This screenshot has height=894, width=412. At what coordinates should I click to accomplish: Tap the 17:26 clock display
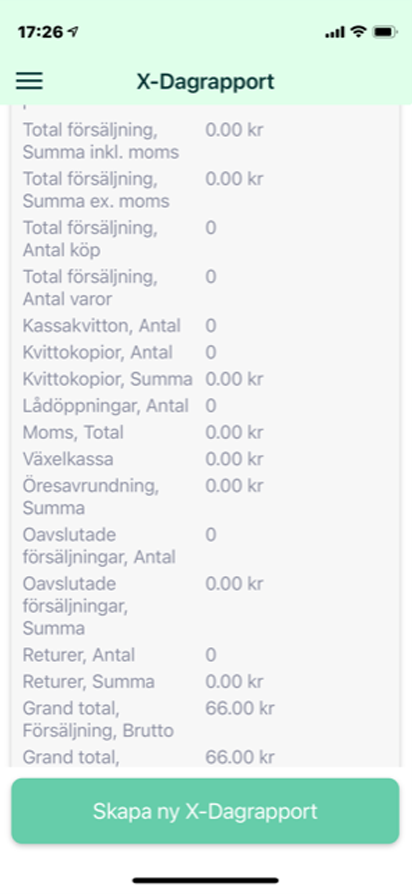pos(40,32)
